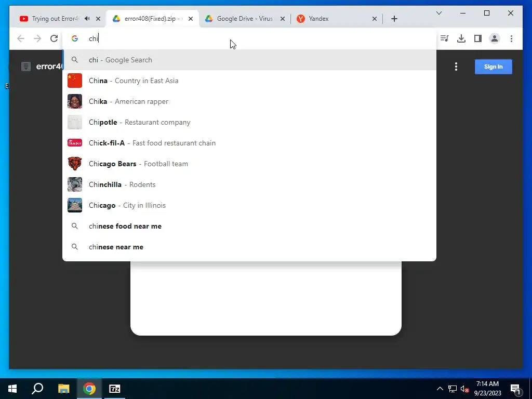
Task: Select 'chinese food near me' suggestion
Action: [249, 226]
